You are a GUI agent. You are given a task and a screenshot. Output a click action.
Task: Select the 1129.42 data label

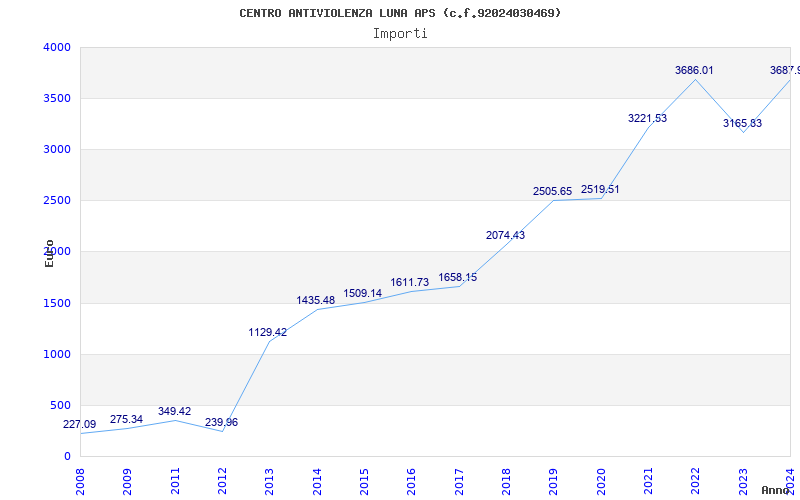pyautogui.click(x=268, y=333)
